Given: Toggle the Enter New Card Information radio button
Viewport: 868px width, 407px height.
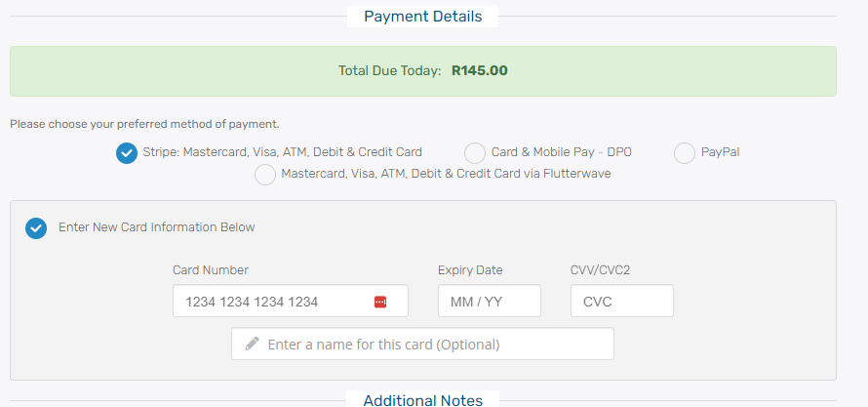Looking at the screenshot, I should click(x=36, y=227).
